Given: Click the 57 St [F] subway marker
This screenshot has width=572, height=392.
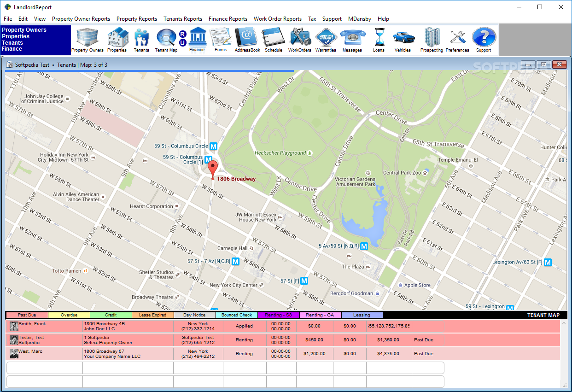Looking at the screenshot, I should tap(304, 281).
